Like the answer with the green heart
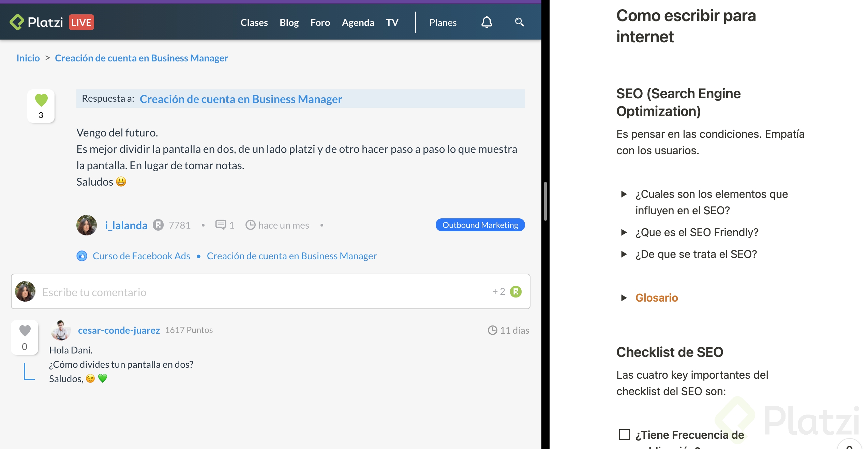 tap(41, 100)
